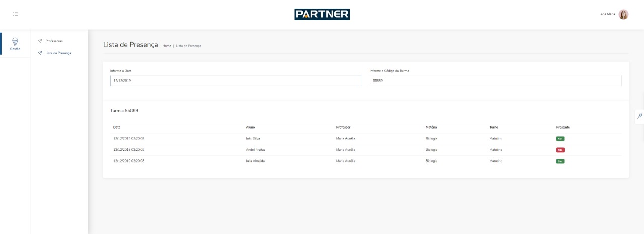The width and height of the screenshot is (644, 234).
Task: Click the paper plane icon beside Lista de Presença
Action: tap(40, 53)
